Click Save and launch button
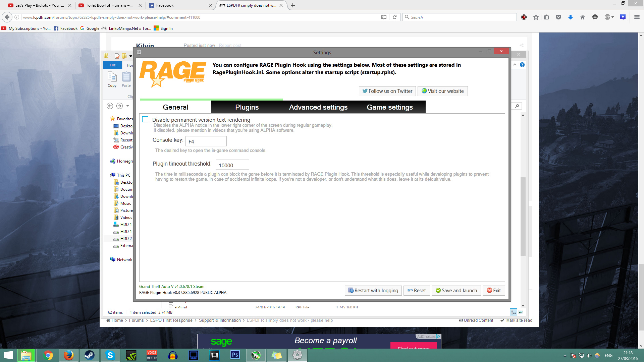This screenshot has height=362, width=644. (x=456, y=291)
